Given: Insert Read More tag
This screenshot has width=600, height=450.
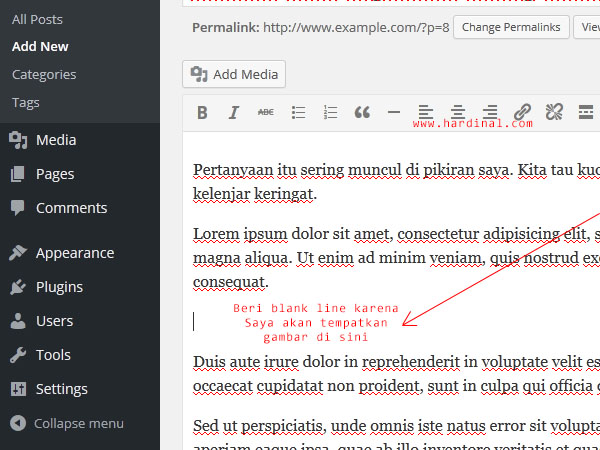Looking at the screenshot, I should click(x=586, y=112).
